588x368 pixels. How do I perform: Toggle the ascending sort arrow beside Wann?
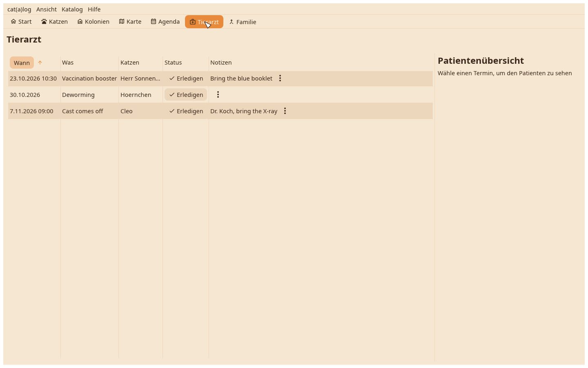tap(40, 63)
